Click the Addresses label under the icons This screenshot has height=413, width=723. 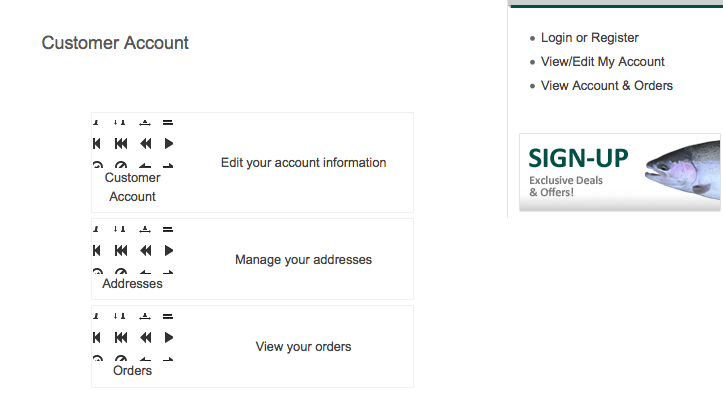click(x=132, y=284)
